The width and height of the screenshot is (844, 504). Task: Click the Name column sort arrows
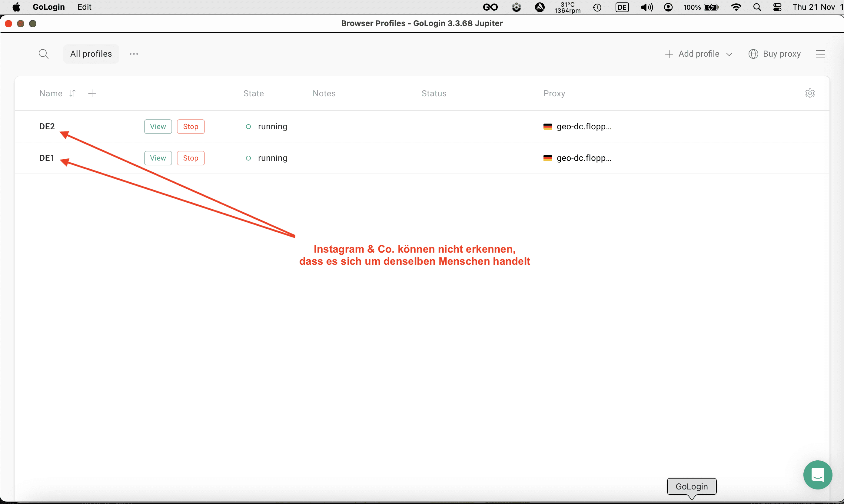[x=72, y=93]
